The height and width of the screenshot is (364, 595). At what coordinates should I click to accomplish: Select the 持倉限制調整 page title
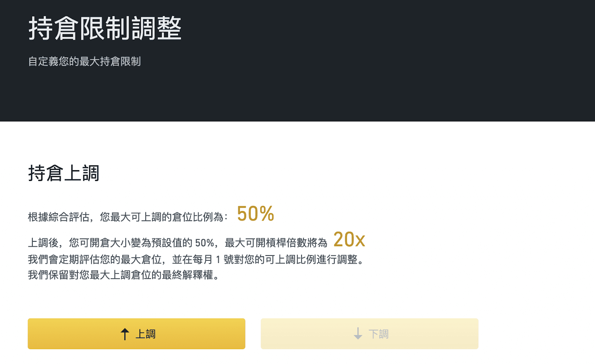[x=105, y=28]
